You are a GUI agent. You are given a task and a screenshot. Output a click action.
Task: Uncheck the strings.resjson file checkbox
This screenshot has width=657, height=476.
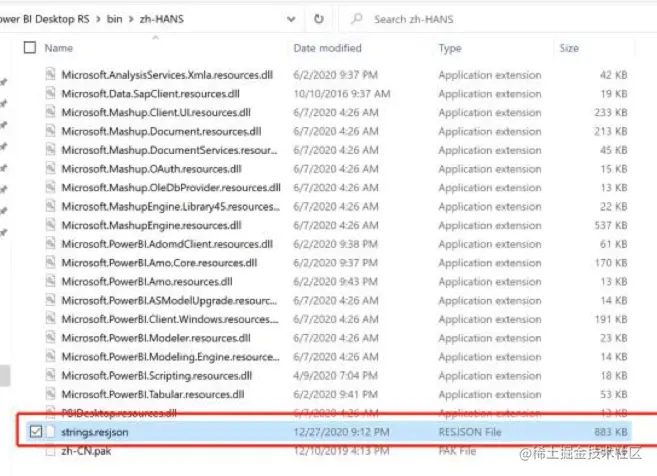pos(36,432)
